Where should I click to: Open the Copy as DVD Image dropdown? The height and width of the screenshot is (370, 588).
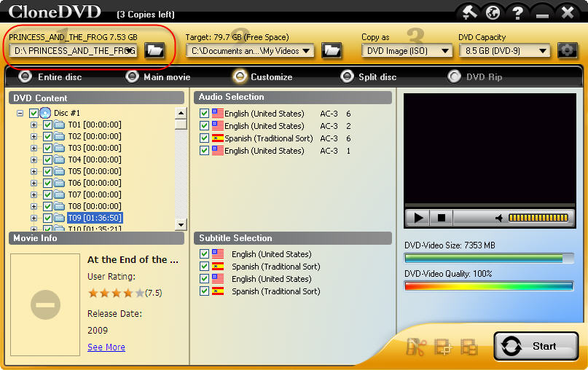(445, 50)
